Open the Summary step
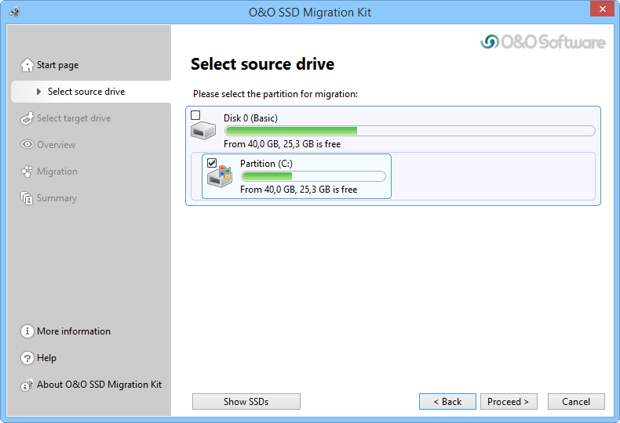This screenshot has width=620, height=423. [57, 198]
